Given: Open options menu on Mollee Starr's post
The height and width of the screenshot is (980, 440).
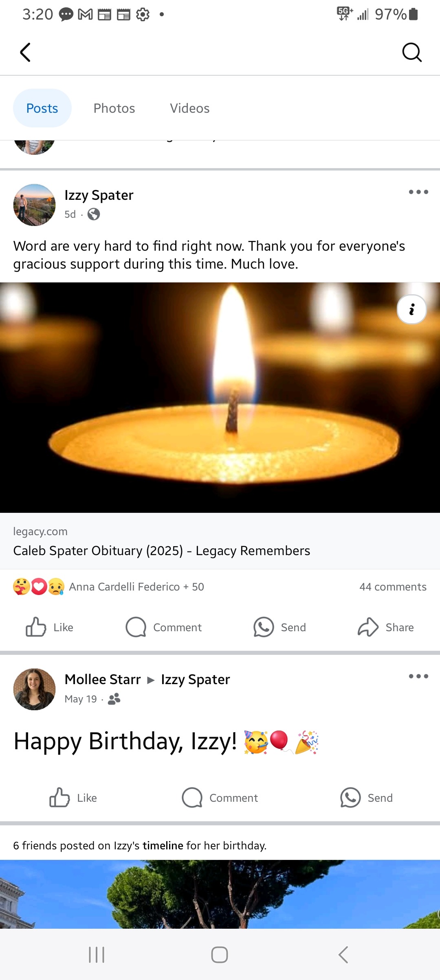Looking at the screenshot, I should (x=418, y=676).
